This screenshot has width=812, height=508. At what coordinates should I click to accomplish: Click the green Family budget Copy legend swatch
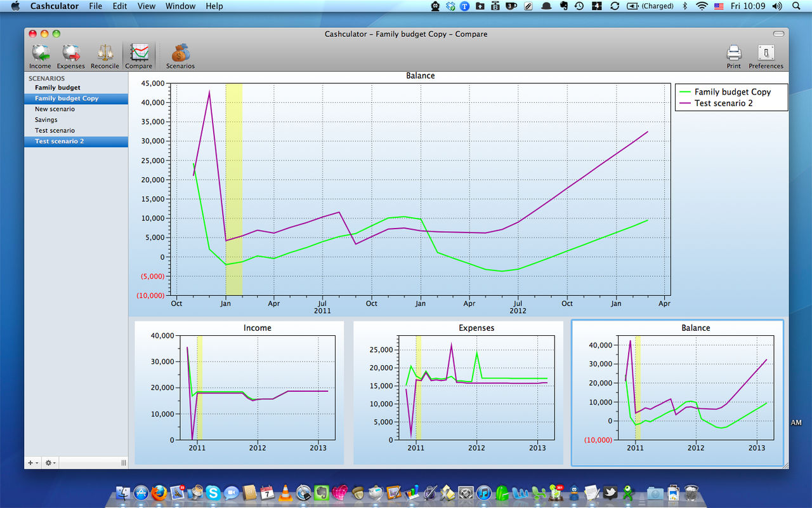tap(684, 92)
